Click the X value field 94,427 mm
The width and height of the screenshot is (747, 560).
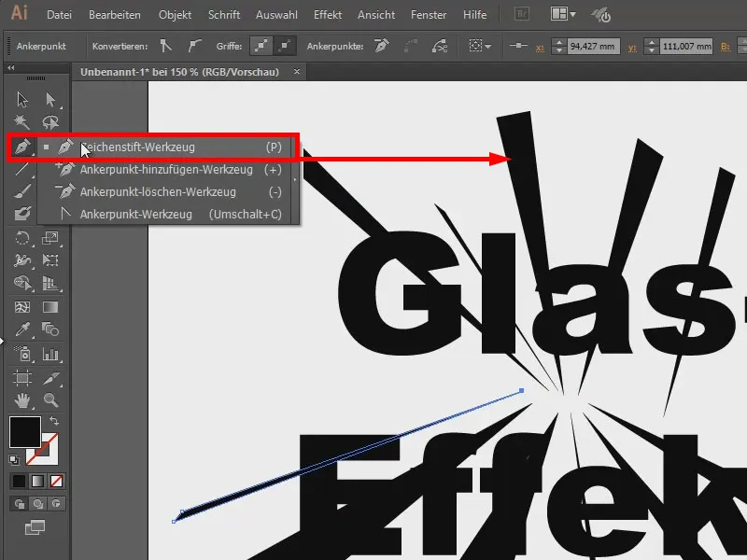point(593,46)
